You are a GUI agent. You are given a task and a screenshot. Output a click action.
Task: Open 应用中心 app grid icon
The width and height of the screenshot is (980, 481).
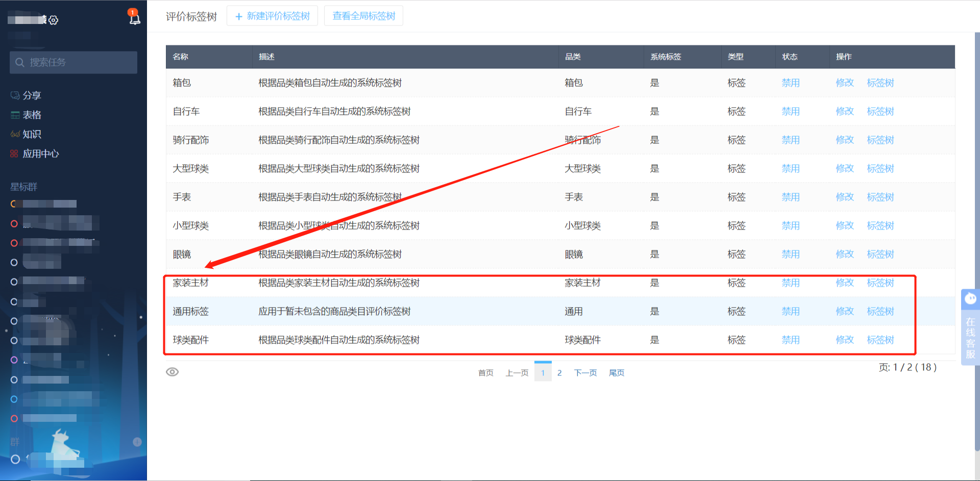click(14, 154)
